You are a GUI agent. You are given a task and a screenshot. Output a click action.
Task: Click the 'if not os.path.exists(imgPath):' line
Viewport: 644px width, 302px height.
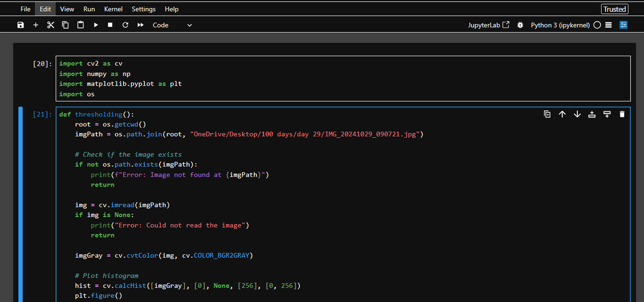click(x=136, y=165)
